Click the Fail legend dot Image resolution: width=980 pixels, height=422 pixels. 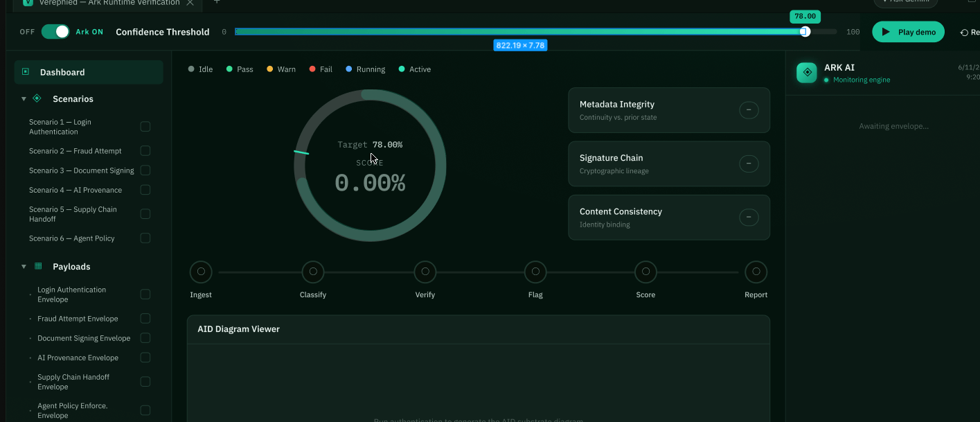click(312, 69)
